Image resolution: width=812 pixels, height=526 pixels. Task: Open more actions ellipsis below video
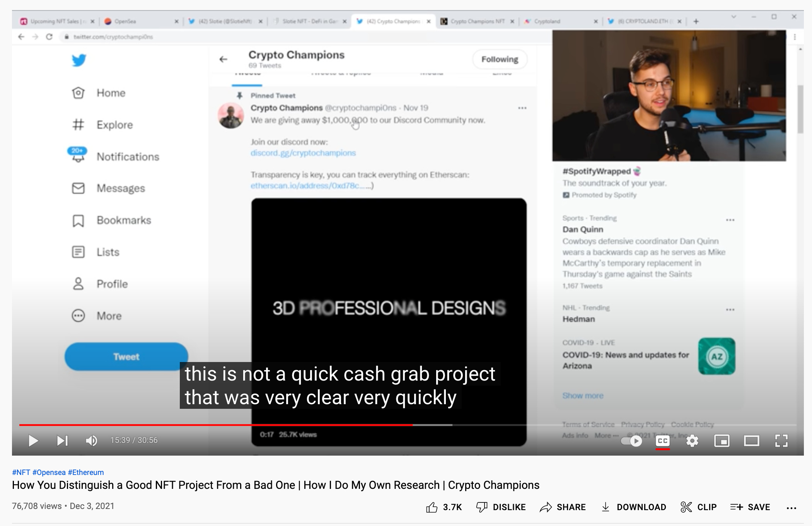791,508
